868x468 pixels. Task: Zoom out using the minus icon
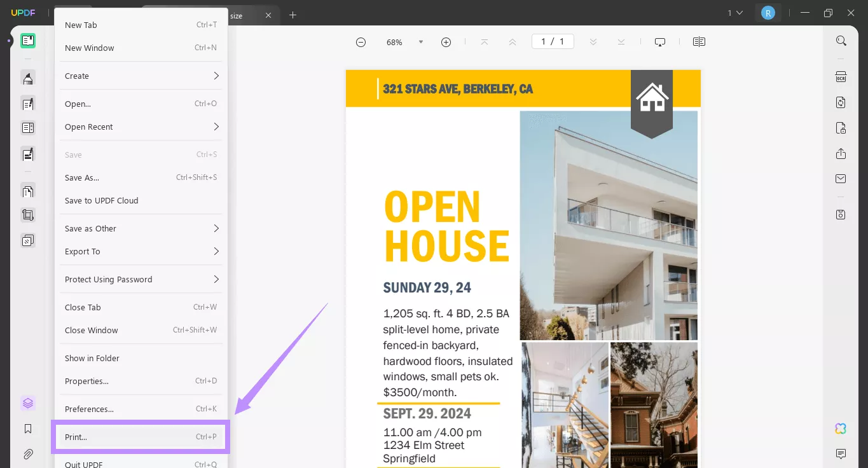[x=361, y=42]
